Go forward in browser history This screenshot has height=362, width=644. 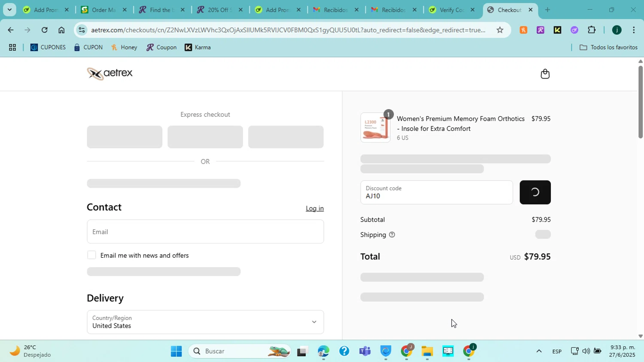pos(27,30)
